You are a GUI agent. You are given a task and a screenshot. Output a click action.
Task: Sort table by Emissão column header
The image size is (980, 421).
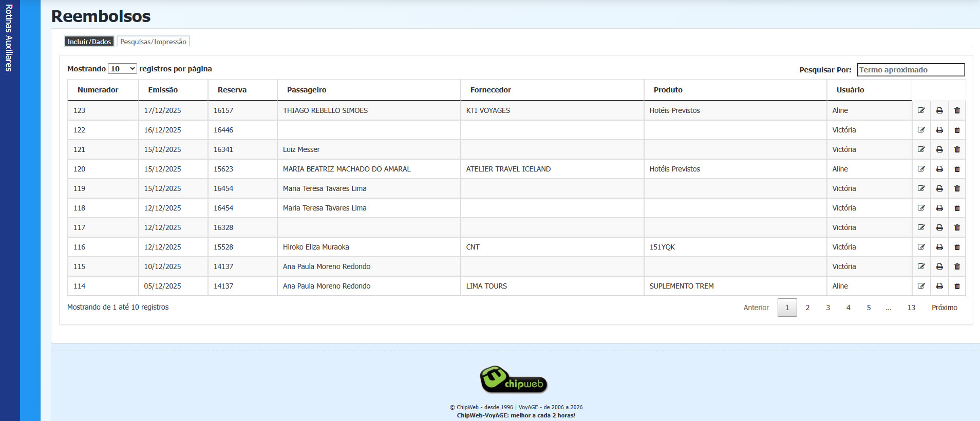coord(163,90)
